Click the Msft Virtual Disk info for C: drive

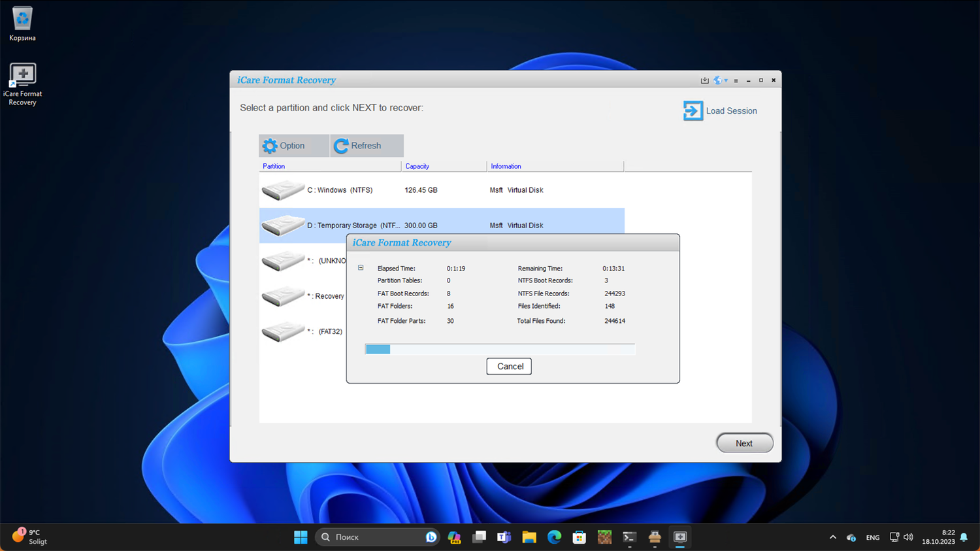pyautogui.click(x=517, y=190)
